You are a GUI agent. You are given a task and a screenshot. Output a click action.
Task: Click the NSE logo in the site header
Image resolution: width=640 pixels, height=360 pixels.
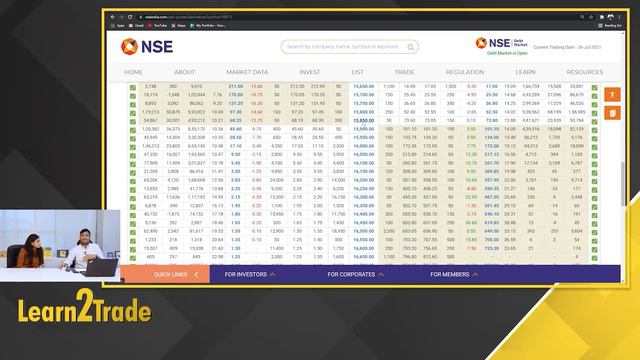[x=147, y=47]
